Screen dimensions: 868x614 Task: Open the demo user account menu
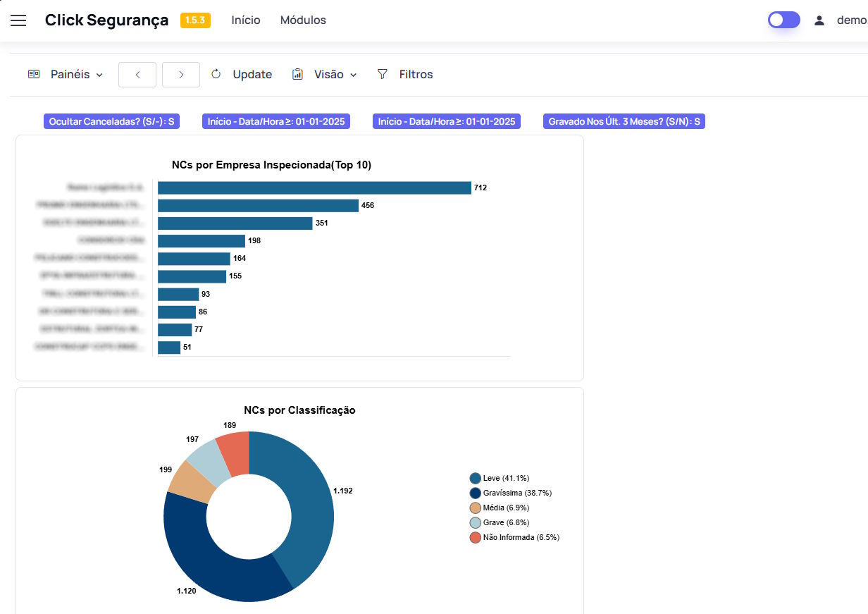tap(851, 20)
